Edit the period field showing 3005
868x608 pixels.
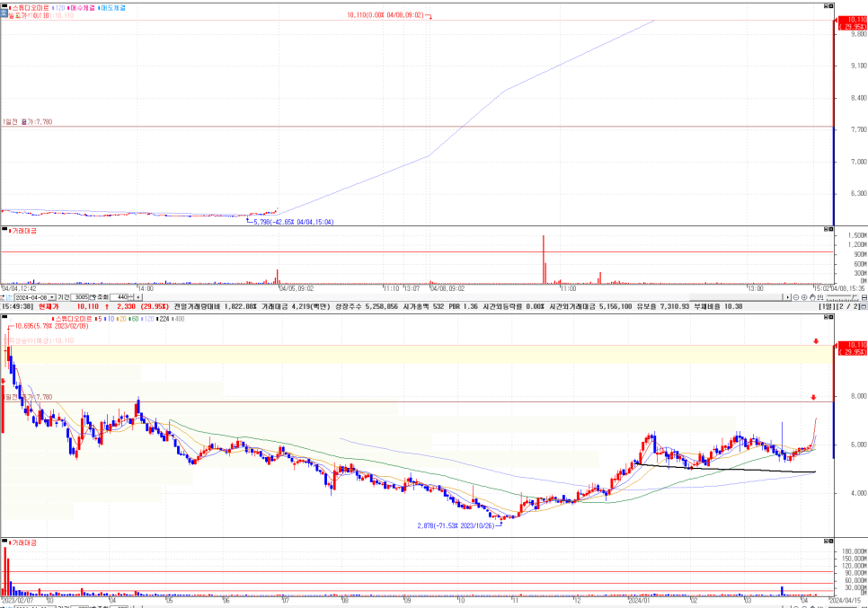[x=80, y=297]
